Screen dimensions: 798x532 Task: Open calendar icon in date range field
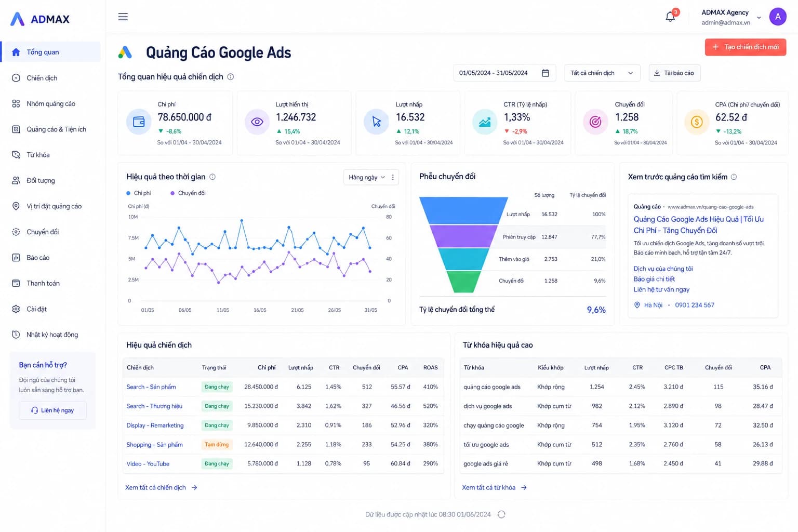tap(546, 73)
